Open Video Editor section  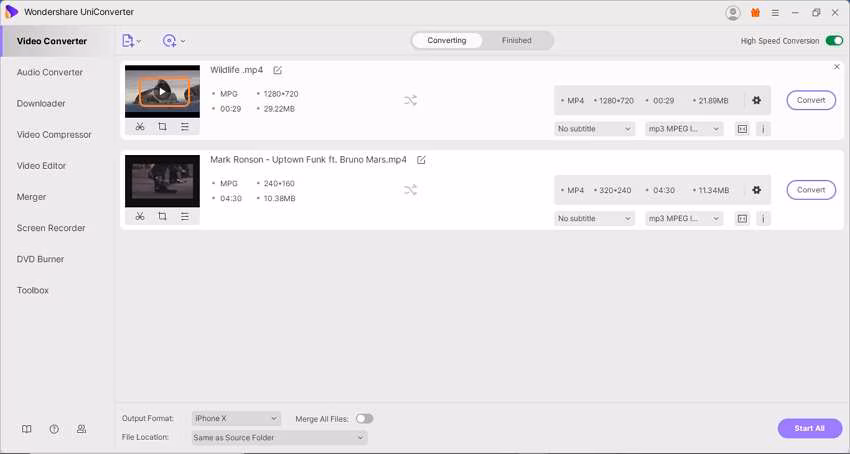pyautogui.click(x=41, y=165)
